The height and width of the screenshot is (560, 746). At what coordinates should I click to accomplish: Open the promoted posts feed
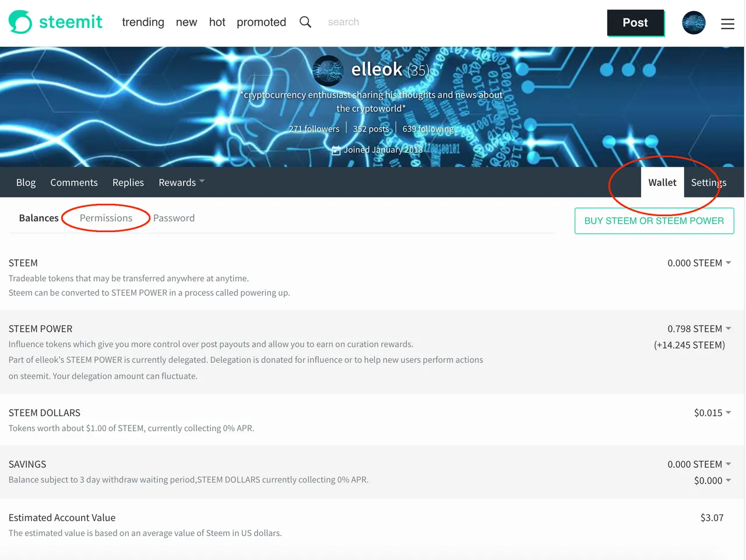pyautogui.click(x=261, y=22)
